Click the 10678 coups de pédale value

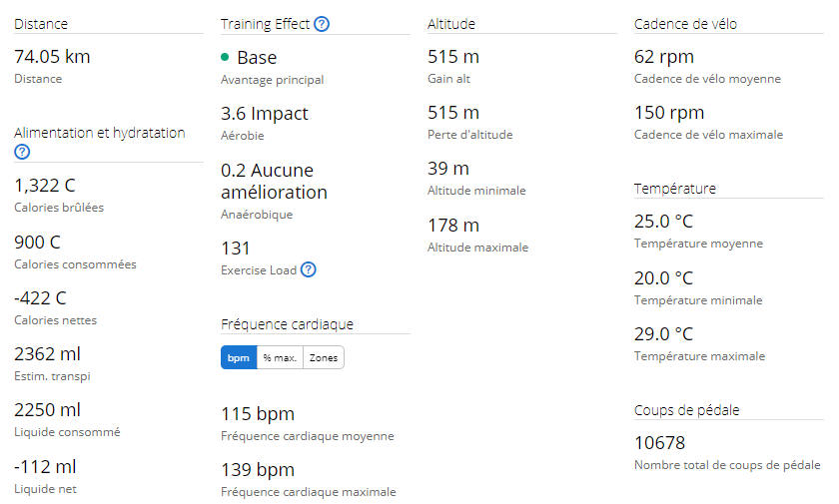[660, 443]
